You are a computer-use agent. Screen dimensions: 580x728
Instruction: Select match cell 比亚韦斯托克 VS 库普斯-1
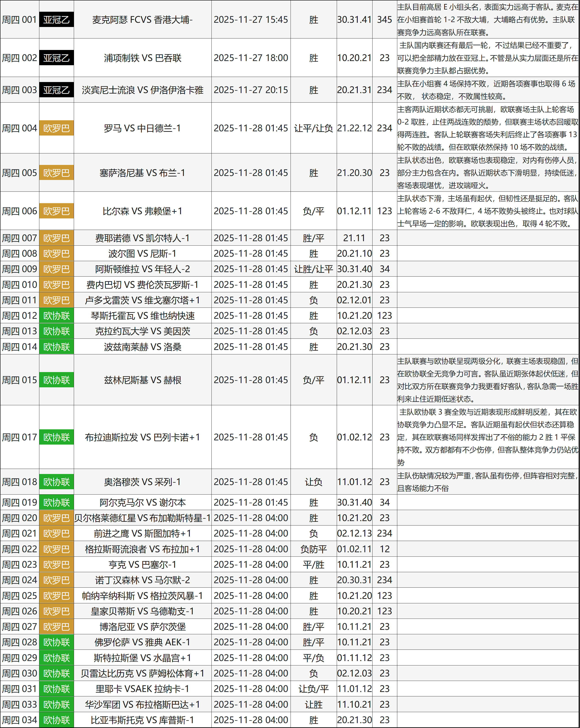(x=142, y=720)
